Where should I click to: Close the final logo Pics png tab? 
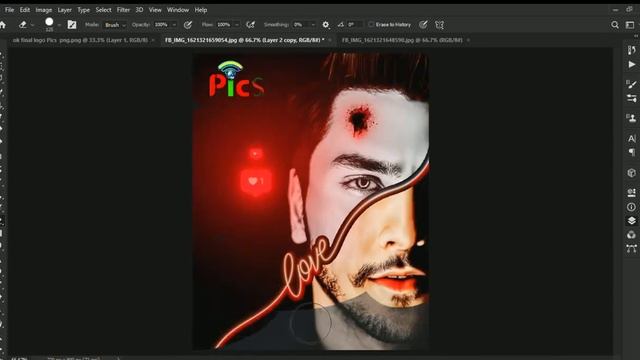(x=153, y=40)
